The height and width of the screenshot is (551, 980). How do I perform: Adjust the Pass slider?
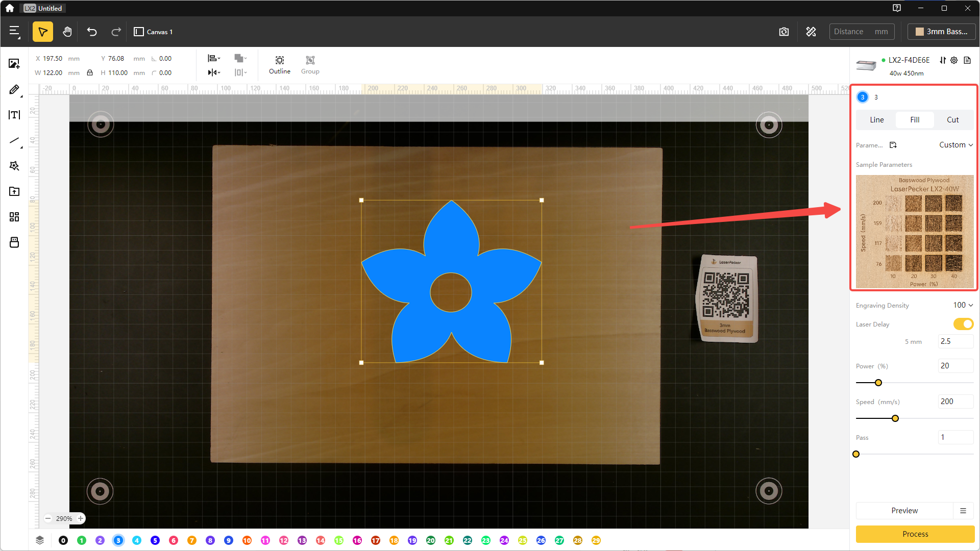[x=856, y=454]
